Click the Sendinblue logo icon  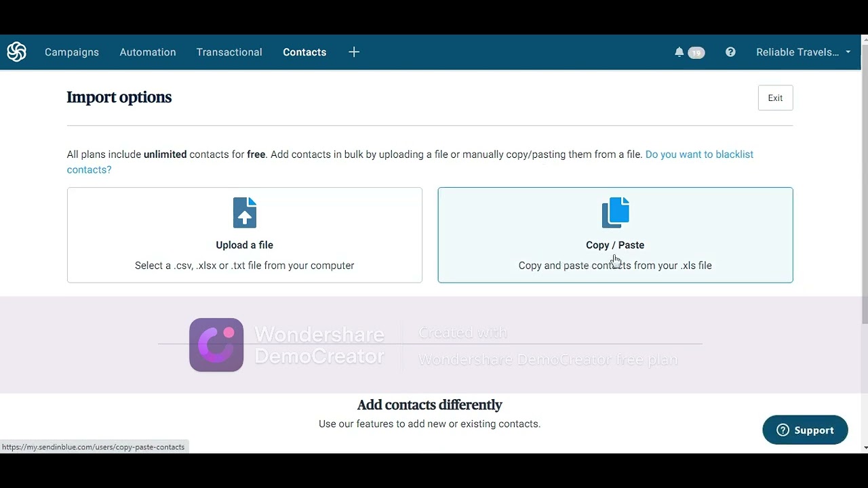click(16, 52)
